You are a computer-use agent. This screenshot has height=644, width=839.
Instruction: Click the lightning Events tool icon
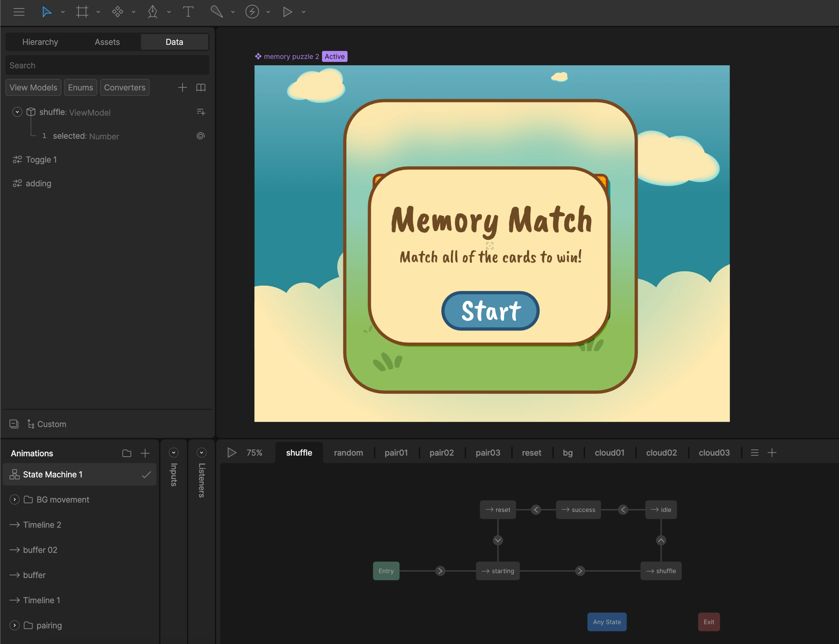tap(252, 12)
